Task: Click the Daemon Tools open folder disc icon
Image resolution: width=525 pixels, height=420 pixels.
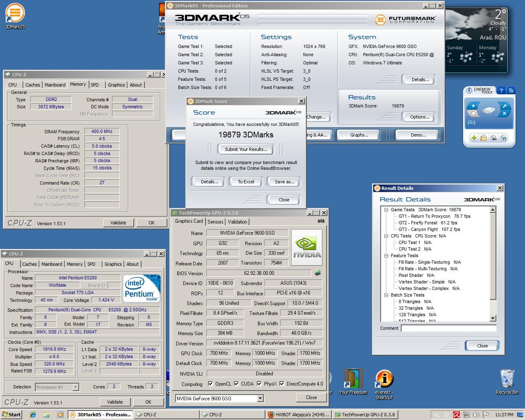Action: (x=484, y=138)
